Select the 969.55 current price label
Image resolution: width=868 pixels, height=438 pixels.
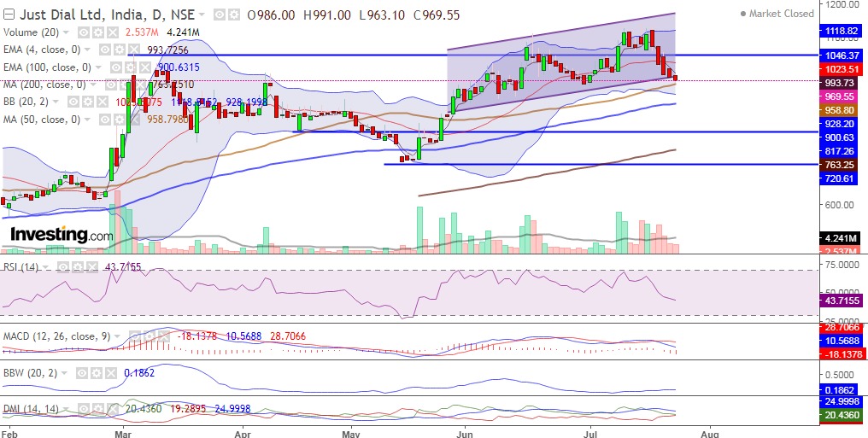pyautogui.click(x=838, y=96)
